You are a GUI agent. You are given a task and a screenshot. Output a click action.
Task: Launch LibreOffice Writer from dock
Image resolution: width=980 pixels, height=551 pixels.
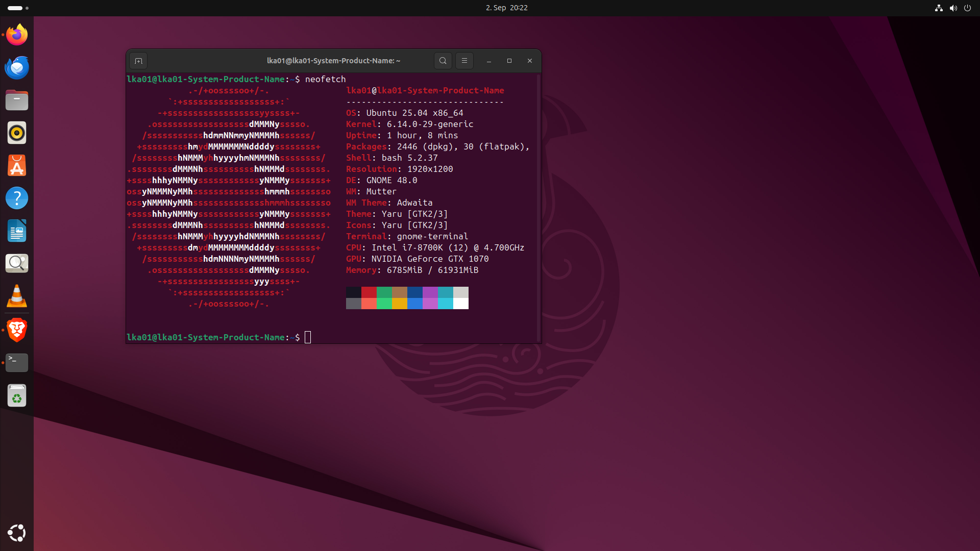pyautogui.click(x=17, y=231)
